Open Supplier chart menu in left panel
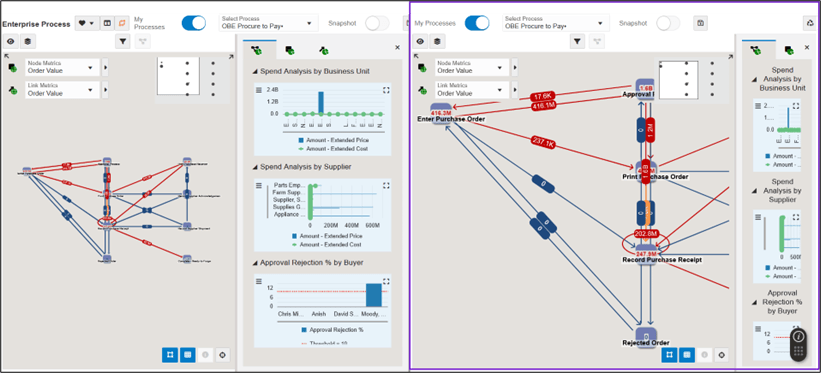The height and width of the screenshot is (373, 821). tap(259, 185)
